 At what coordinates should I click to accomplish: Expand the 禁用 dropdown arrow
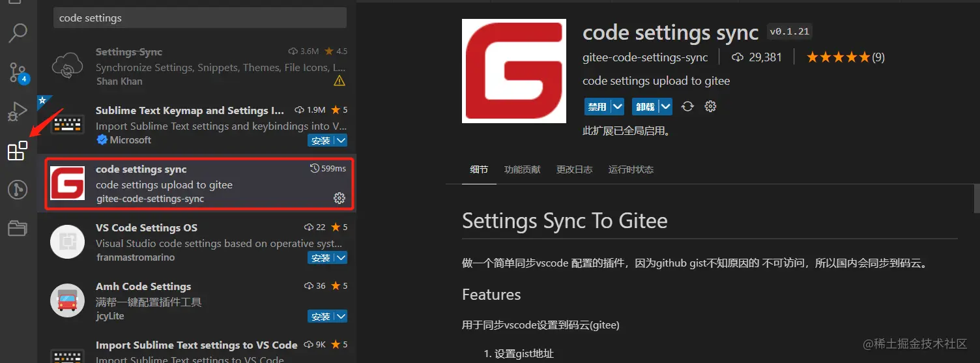618,106
